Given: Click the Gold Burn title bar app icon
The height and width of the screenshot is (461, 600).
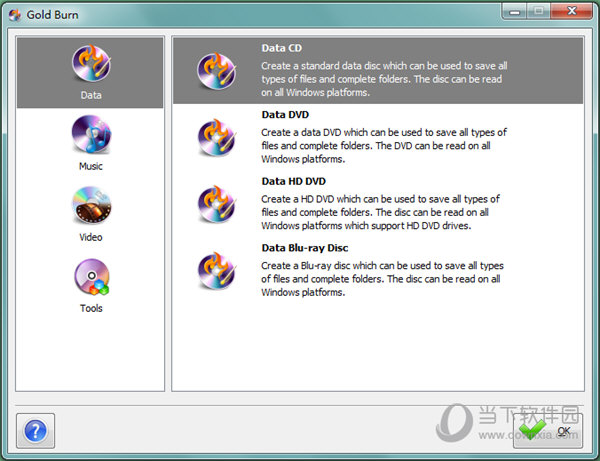Looking at the screenshot, I should tap(15, 15).
